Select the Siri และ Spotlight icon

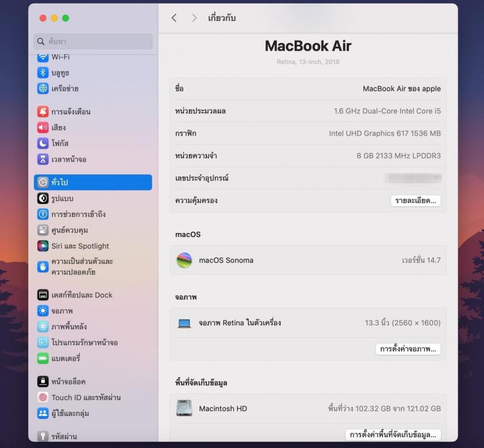point(42,246)
